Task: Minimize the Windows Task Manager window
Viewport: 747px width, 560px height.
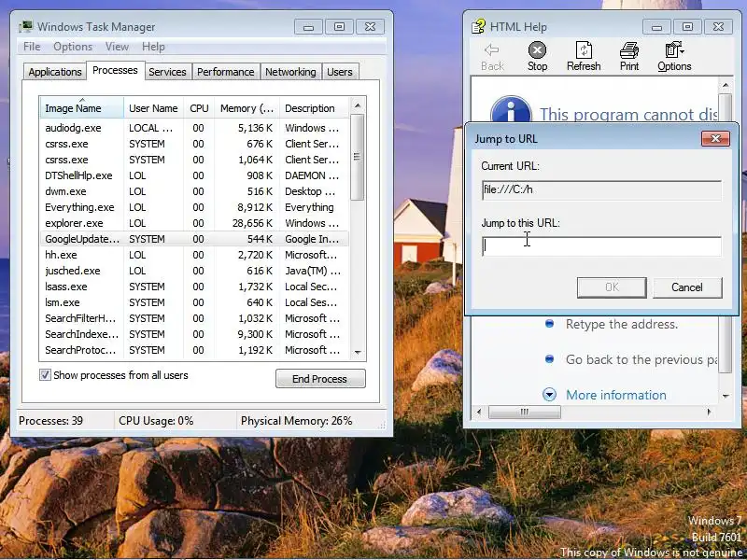Action: click(308, 27)
